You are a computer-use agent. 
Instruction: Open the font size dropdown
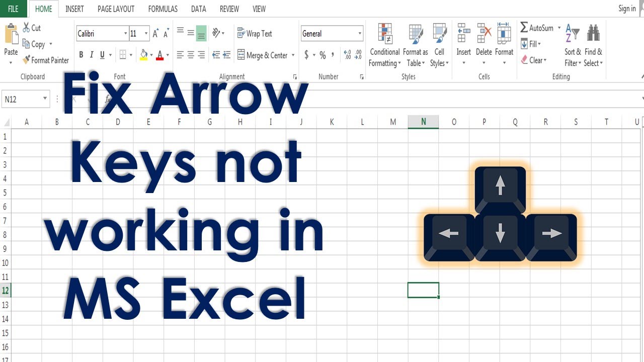(x=146, y=34)
